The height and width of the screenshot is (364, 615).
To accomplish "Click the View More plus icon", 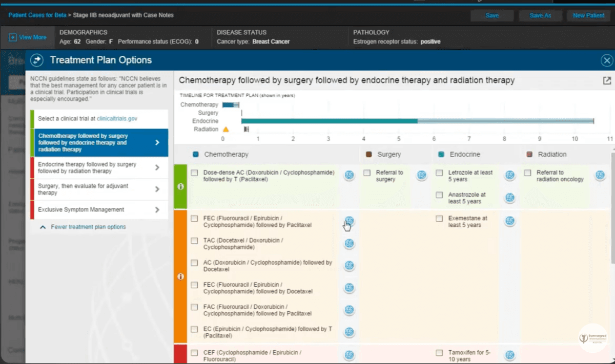I will pyautogui.click(x=12, y=37).
